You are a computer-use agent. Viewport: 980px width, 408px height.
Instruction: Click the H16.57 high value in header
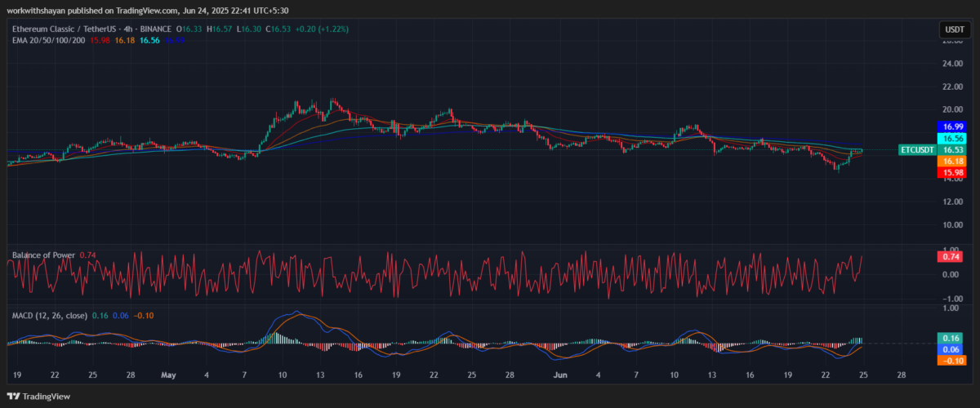220,29
